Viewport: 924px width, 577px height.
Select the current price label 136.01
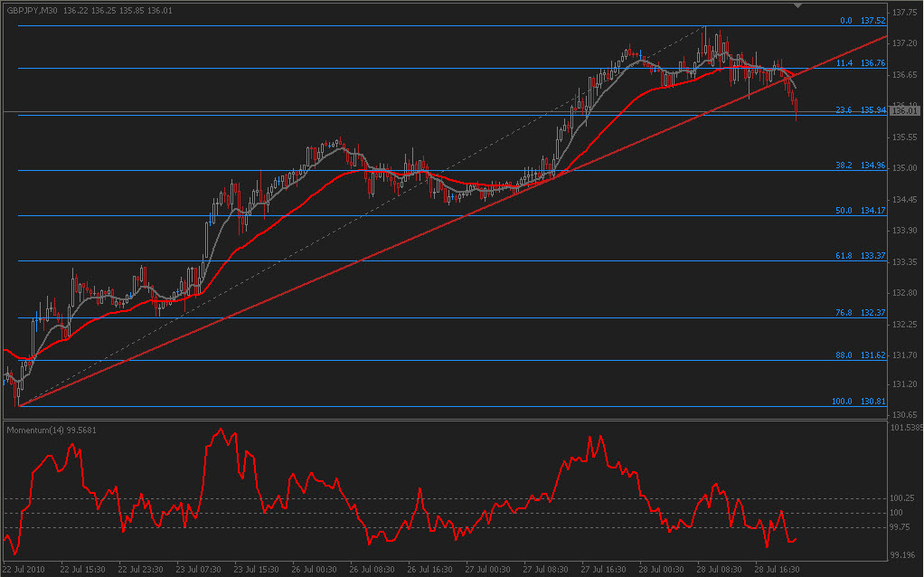point(900,111)
